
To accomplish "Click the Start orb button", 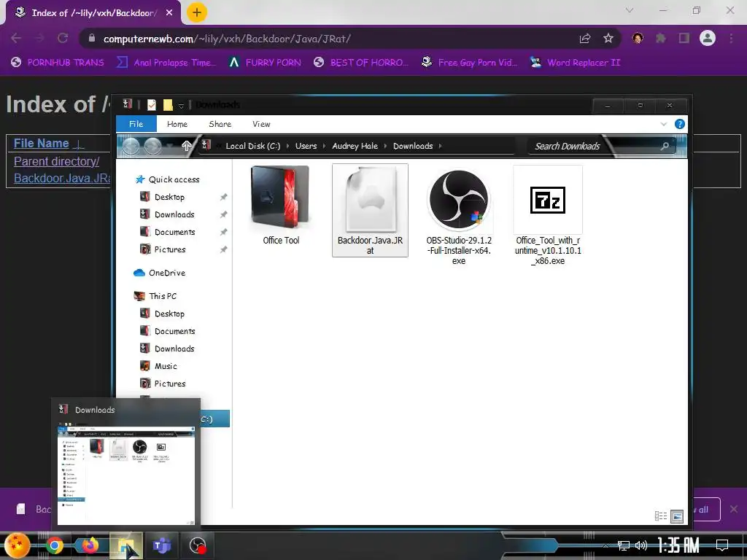I will click(x=18, y=545).
